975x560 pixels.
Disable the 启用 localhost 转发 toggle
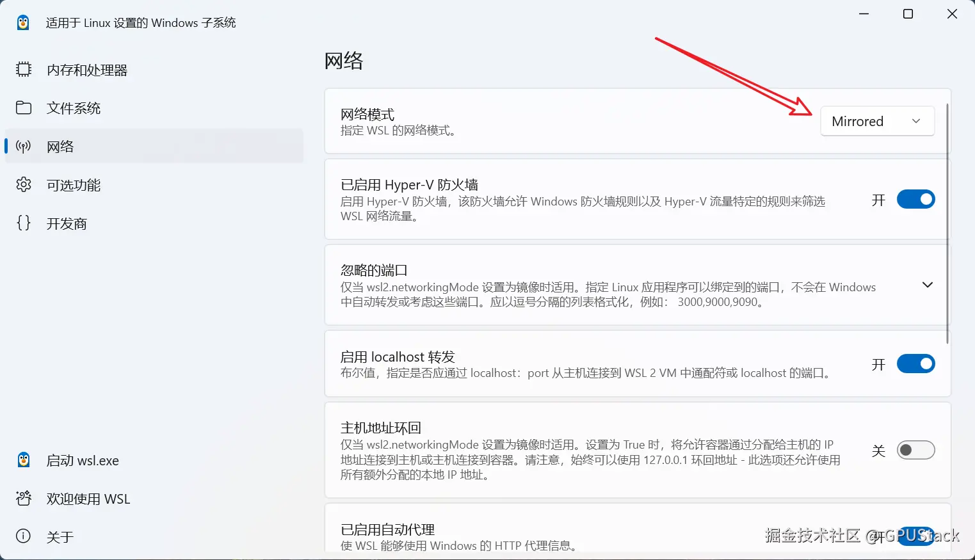(x=915, y=364)
